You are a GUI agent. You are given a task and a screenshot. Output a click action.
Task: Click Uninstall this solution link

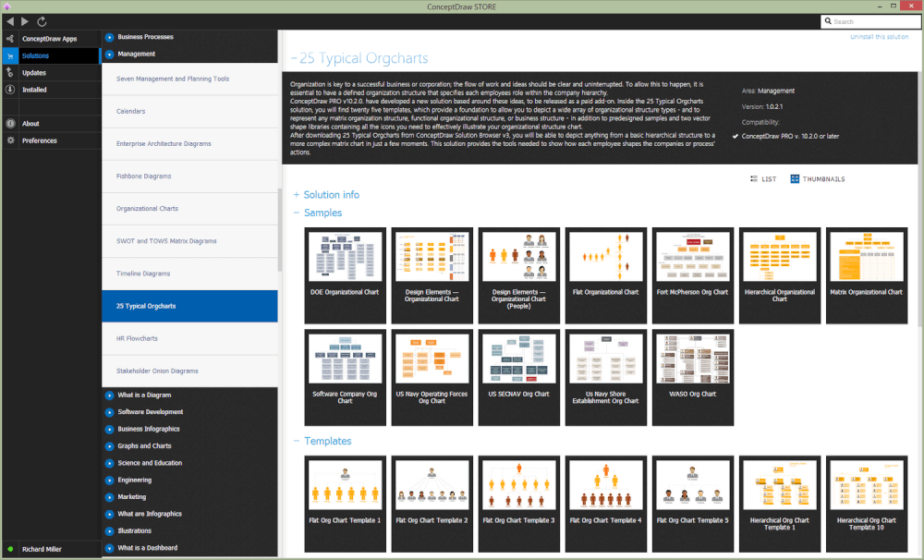[879, 37]
